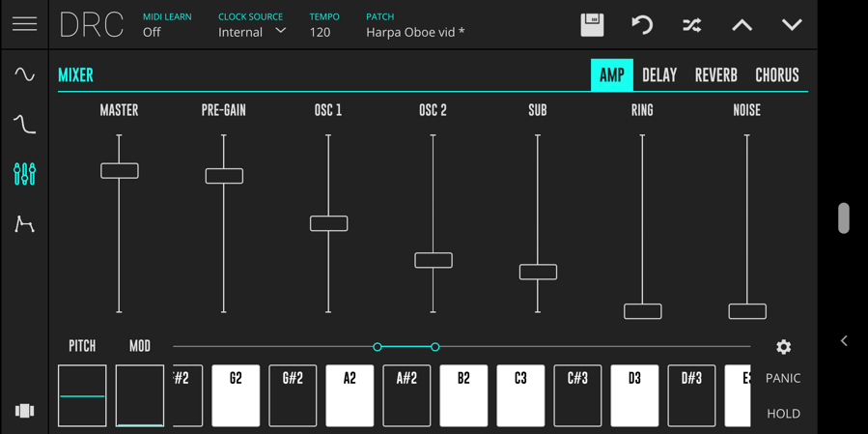The height and width of the screenshot is (434, 868).
Task: Toggle the keyboard icon at bottom left
Action: (24, 411)
